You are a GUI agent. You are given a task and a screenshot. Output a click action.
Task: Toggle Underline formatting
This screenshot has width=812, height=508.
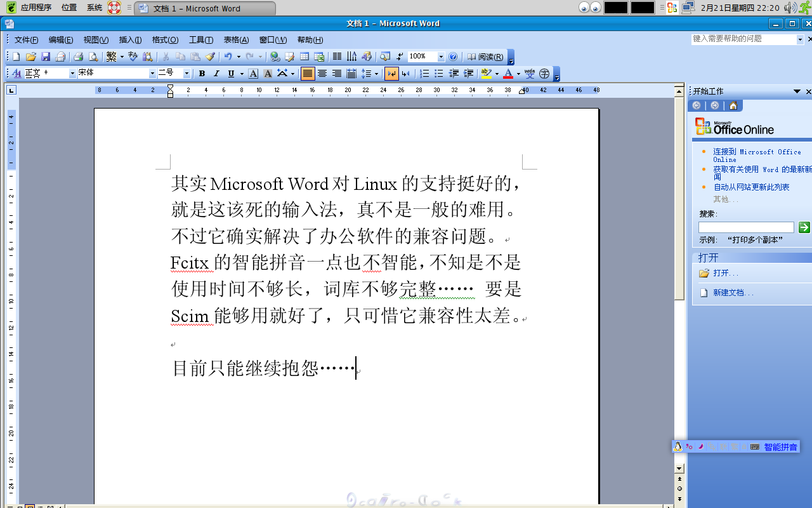tap(231, 74)
